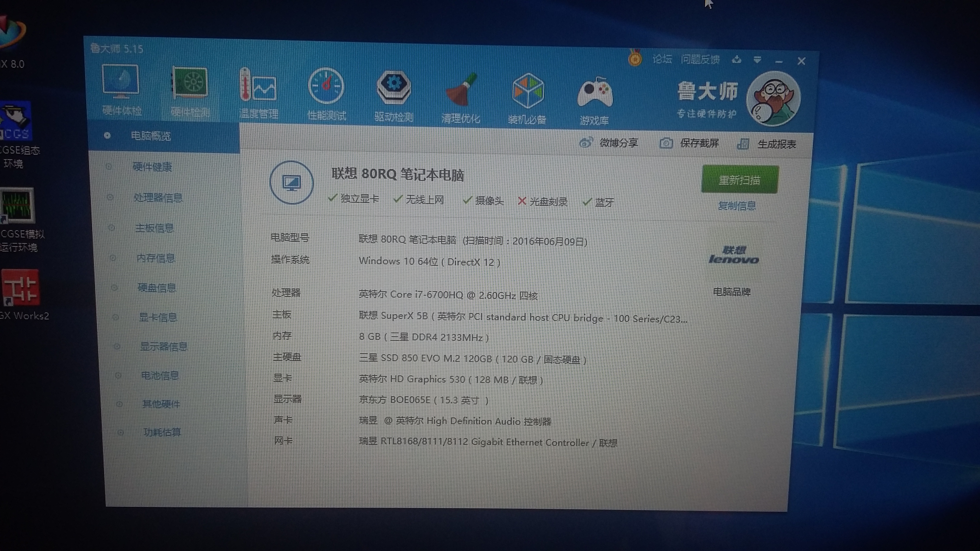Viewport: 980px width, 551px height.
Task: Select the 显示器信息 sidebar item
Action: coord(164,346)
